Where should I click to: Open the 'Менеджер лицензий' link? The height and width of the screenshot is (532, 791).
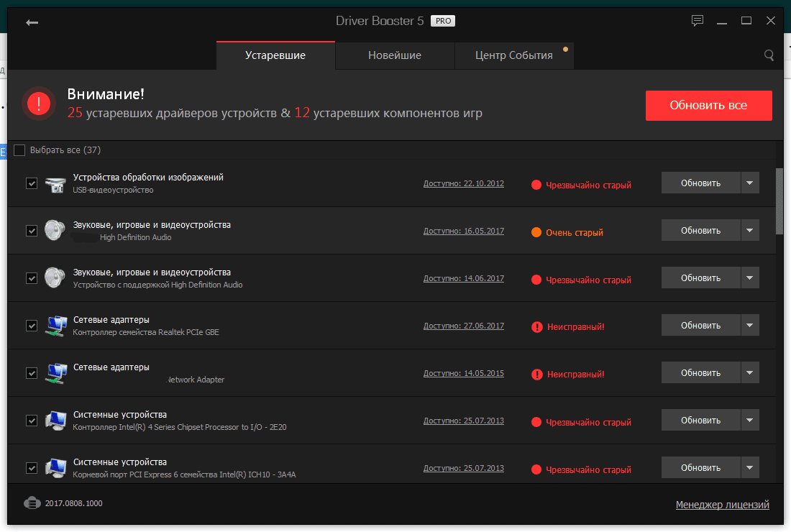(722, 505)
